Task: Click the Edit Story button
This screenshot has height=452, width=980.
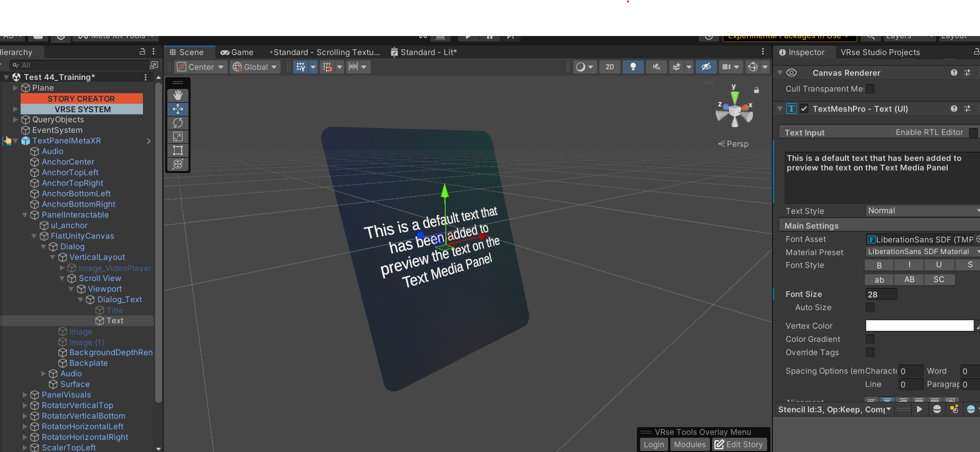Action: coord(739,445)
